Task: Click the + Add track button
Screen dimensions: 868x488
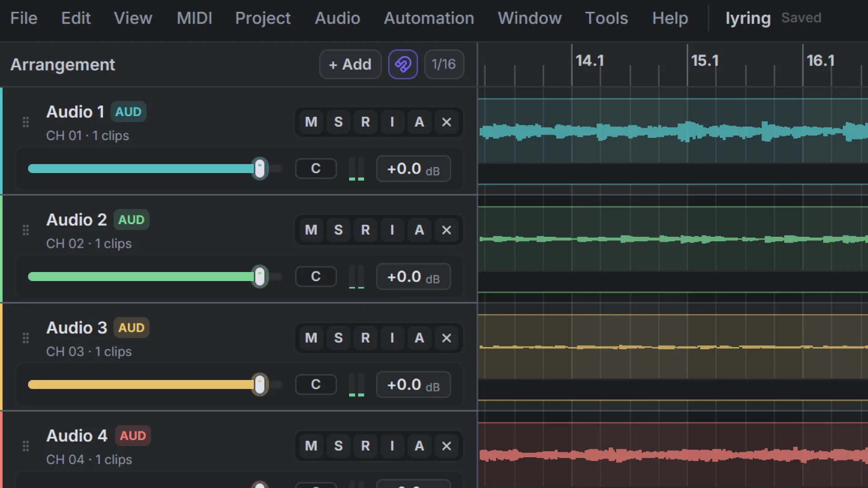Action: coord(350,65)
